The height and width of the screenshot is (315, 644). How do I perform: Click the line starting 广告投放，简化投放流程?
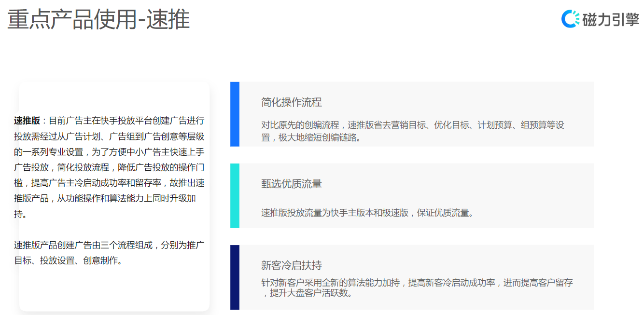[x=109, y=167]
